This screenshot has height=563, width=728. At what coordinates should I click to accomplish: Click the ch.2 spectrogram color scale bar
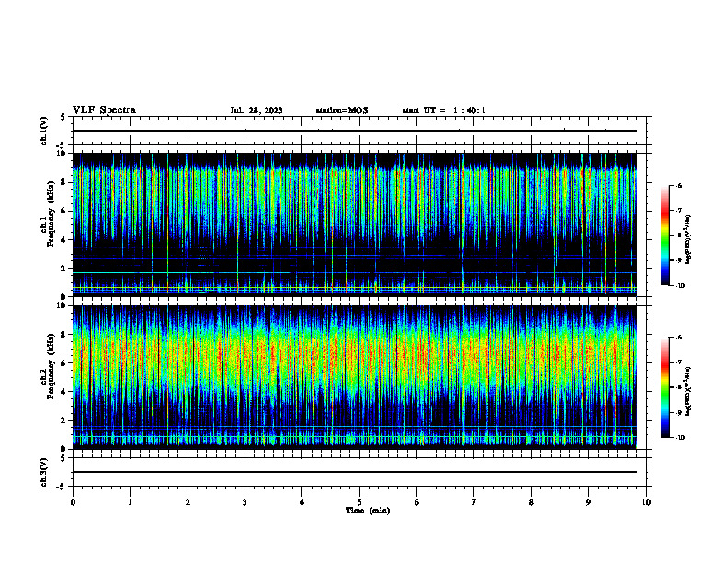665,387
